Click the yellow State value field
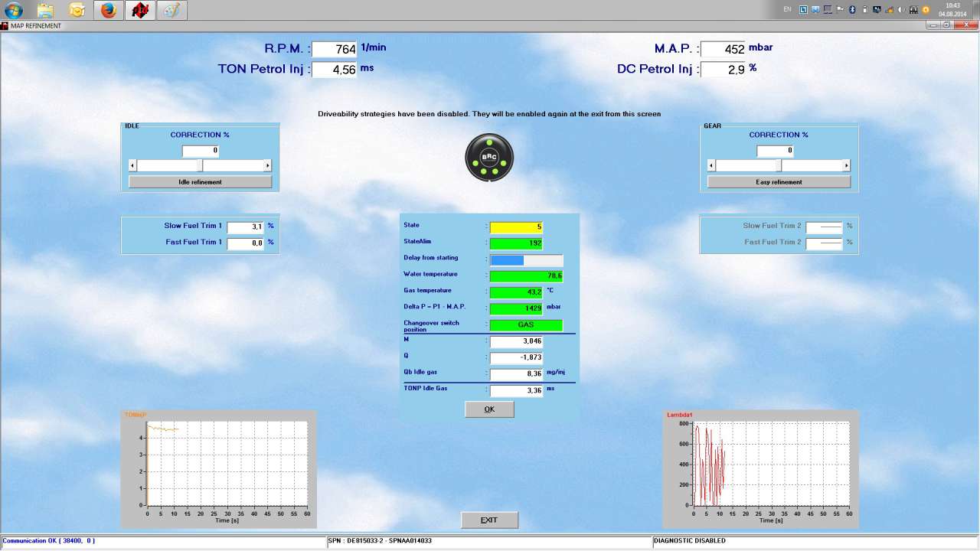This screenshot has height=551, width=980. coord(516,227)
